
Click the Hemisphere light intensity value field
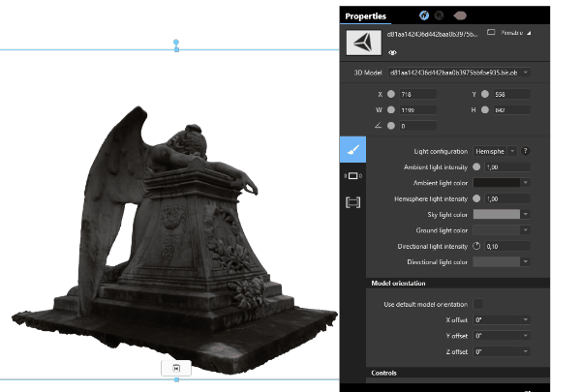[507, 198]
